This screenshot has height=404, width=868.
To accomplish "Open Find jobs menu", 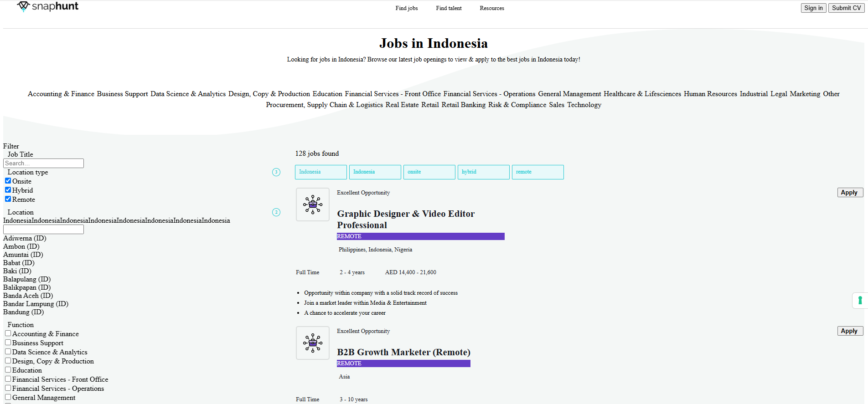I will [407, 8].
